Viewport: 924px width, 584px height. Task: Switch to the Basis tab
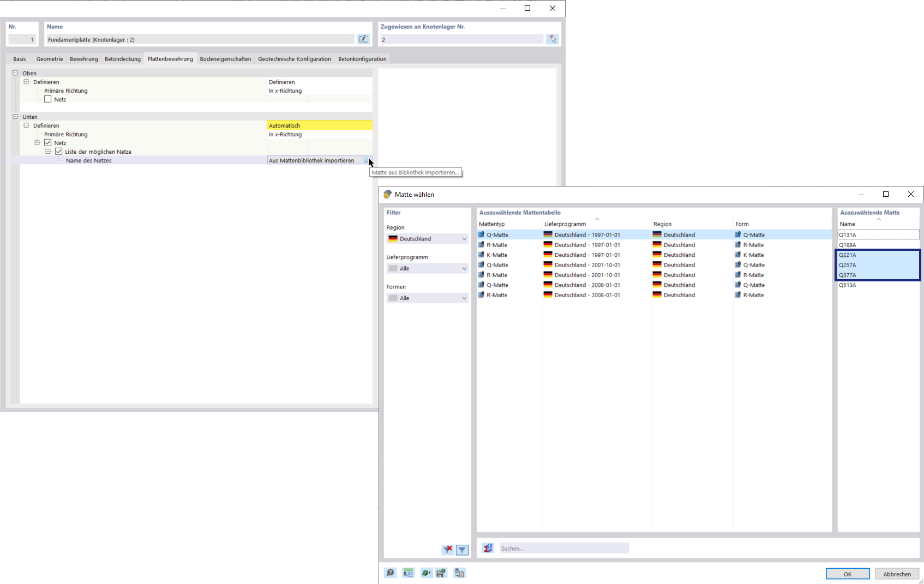tap(20, 59)
